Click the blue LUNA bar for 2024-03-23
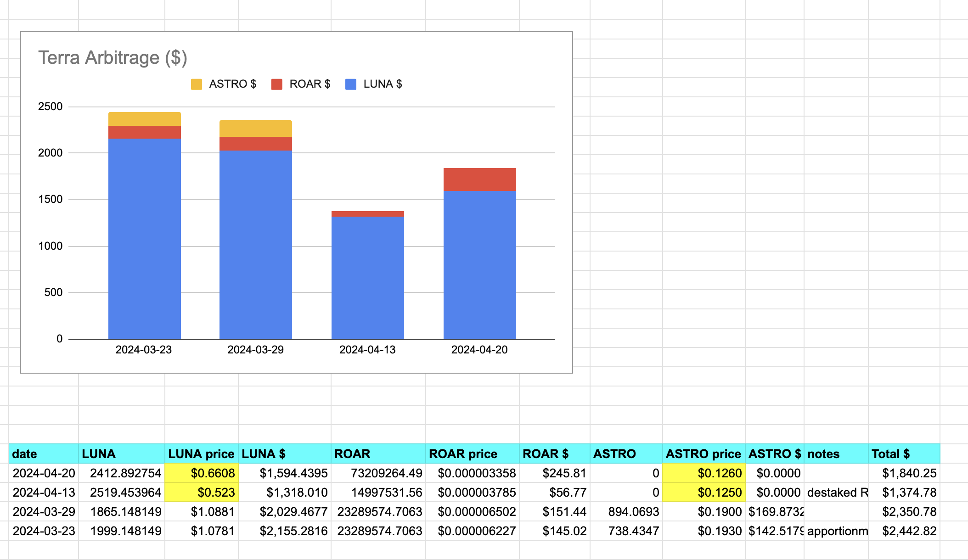This screenshot has width=968, height=560. [x=144, y=239]
